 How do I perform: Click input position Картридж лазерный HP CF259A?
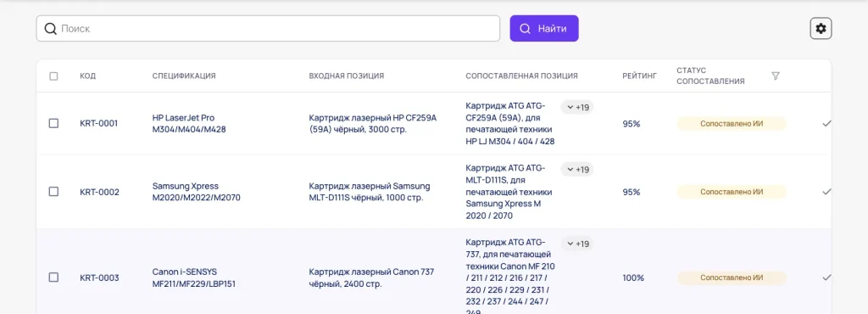tap(373, 124)
